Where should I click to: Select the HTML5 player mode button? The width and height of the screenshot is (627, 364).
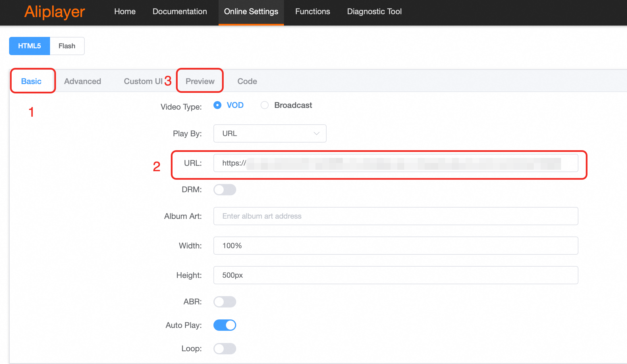(30, 46)
